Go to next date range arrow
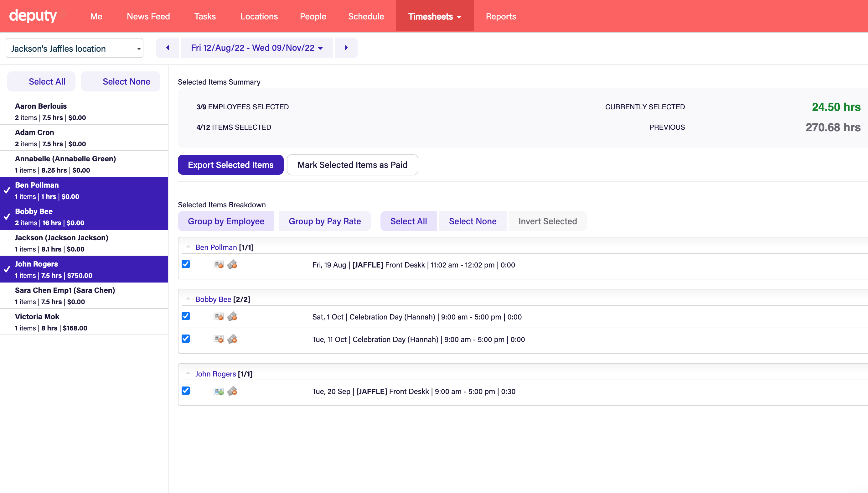 pos(346,48)
